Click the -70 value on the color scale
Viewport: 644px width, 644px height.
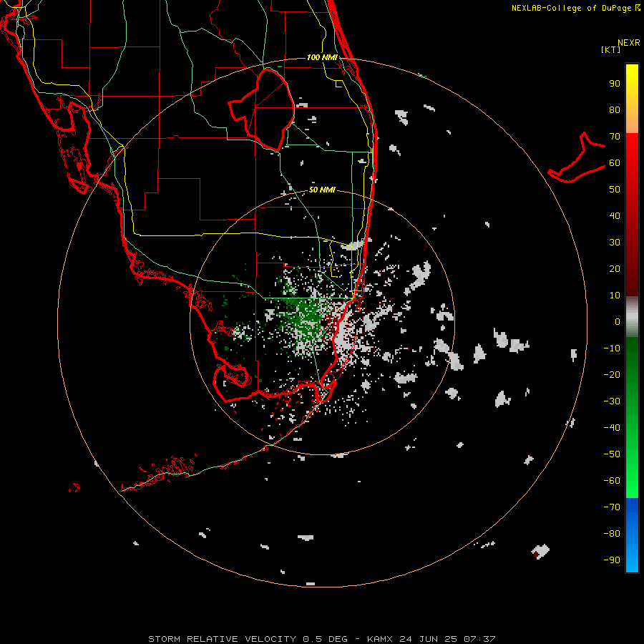[612, 507]
